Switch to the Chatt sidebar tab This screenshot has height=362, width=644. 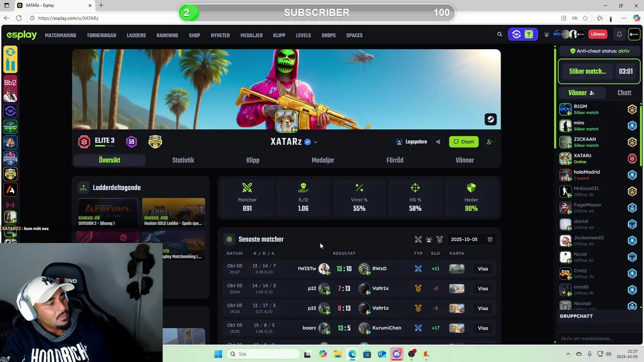[x=624, y=93]
